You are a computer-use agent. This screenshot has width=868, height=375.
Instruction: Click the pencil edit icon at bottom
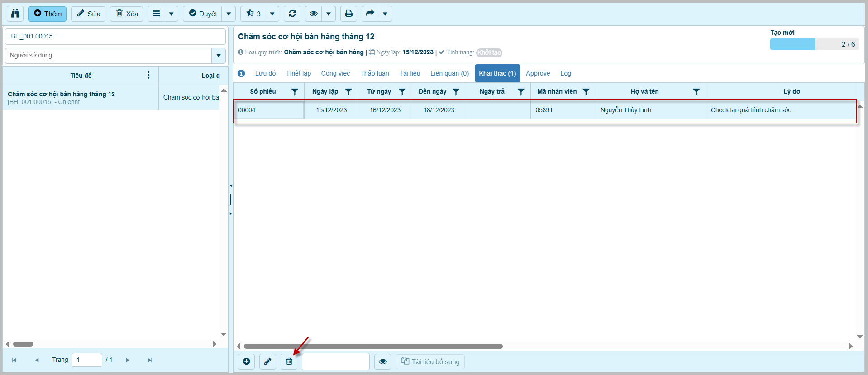(x=268, y=361)
